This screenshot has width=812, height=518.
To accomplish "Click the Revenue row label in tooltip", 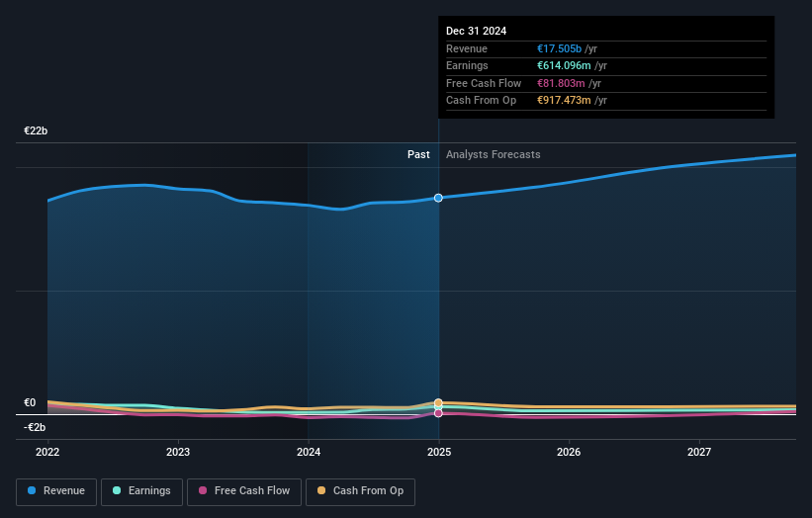I will (467, 48).
